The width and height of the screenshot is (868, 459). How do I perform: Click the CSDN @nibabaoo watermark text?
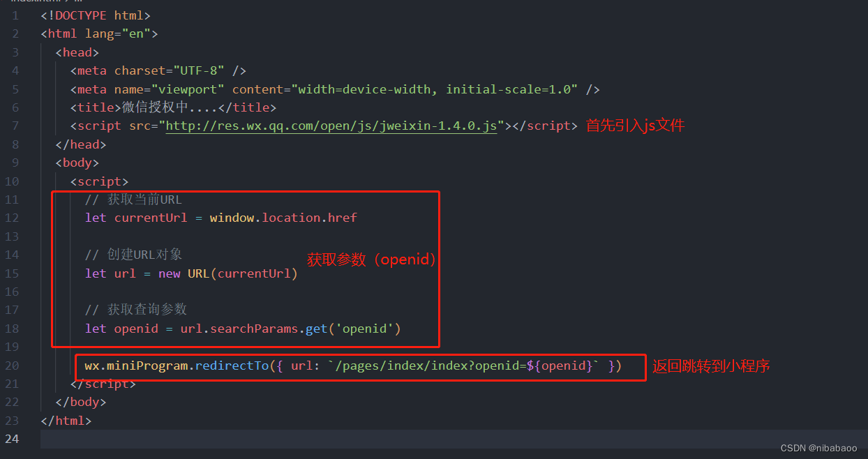click(x=818, y=447)
